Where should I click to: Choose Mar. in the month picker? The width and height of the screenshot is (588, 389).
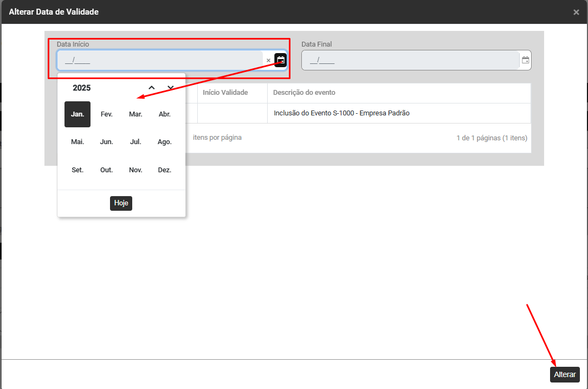click(135, 114)
